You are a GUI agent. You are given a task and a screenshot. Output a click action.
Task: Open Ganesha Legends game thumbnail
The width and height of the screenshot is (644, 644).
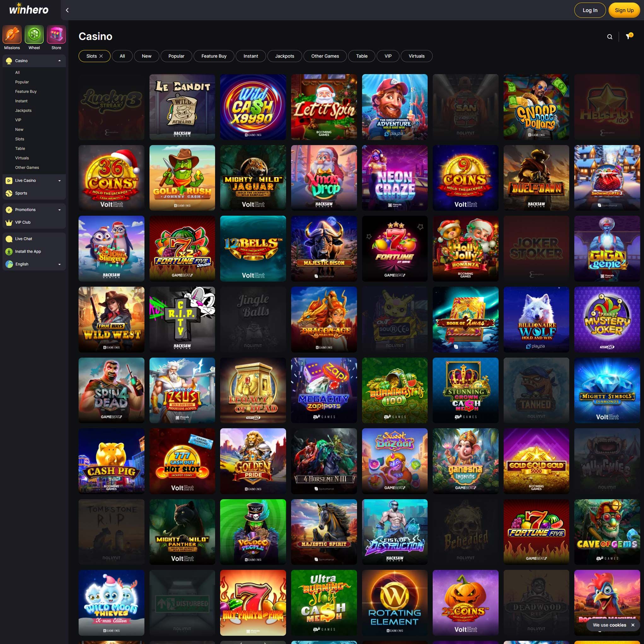pos(465,461)
